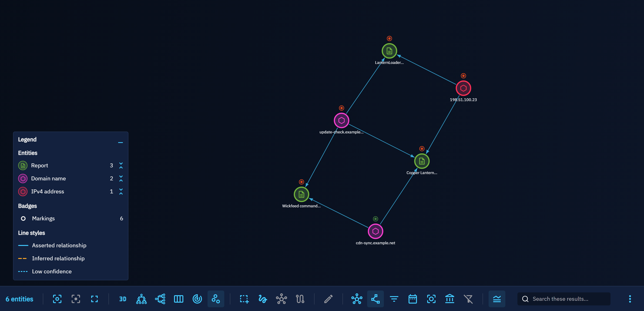Click the fullscreen corners icon
Image resolution: width=644 pixels, height=311 pixels.
[94, 299]
